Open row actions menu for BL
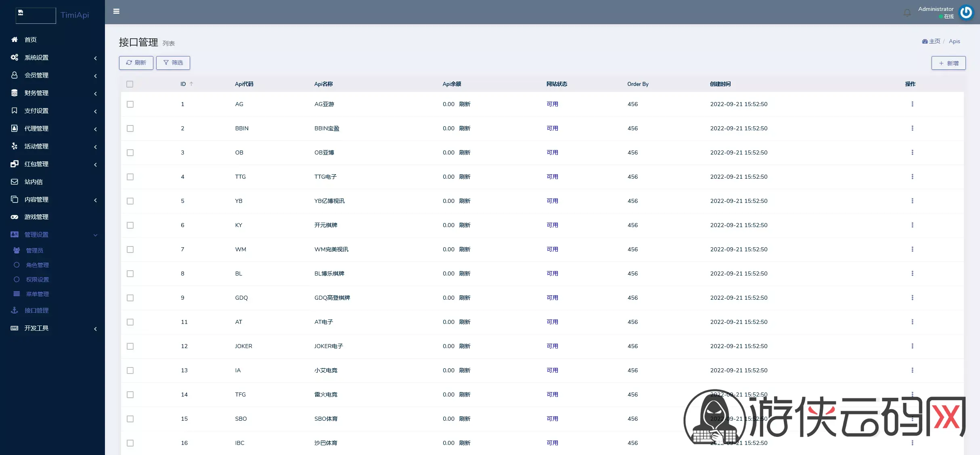Viewport: 980px width, 455px height. [x=912, y=273]
